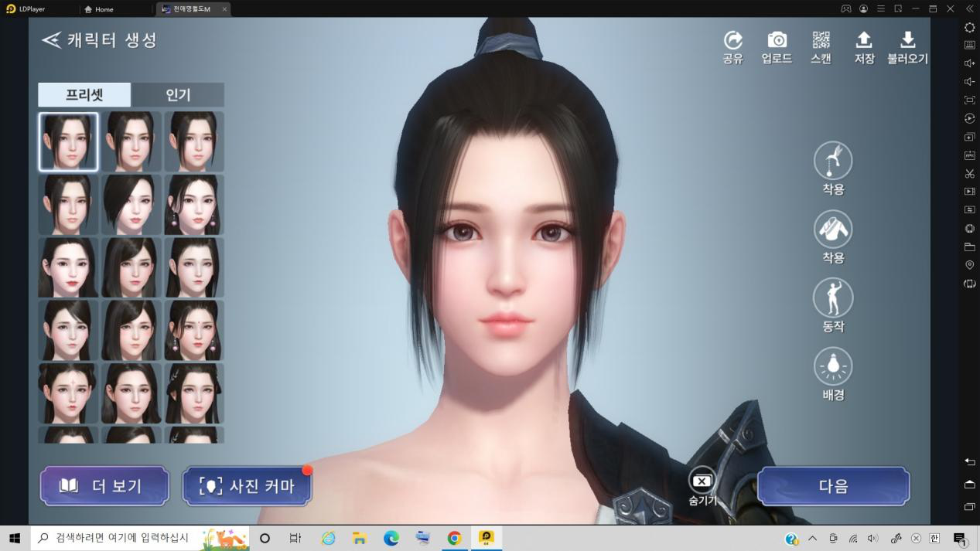Choose the middle preset in the third row
The height and width of the screenshot is (551, 980).
point(131,267)
